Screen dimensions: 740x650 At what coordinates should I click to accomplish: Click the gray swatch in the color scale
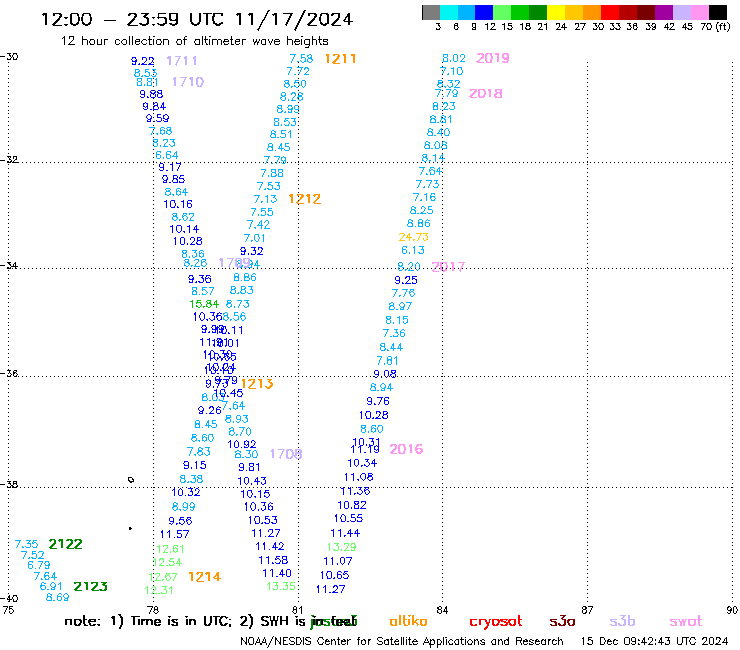pyautogui.click(x=431, y=12)
